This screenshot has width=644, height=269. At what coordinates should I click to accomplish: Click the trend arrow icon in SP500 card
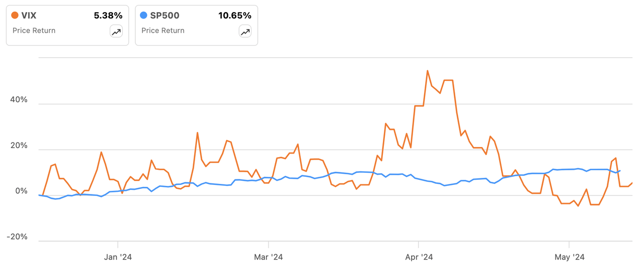coord(245,32)
